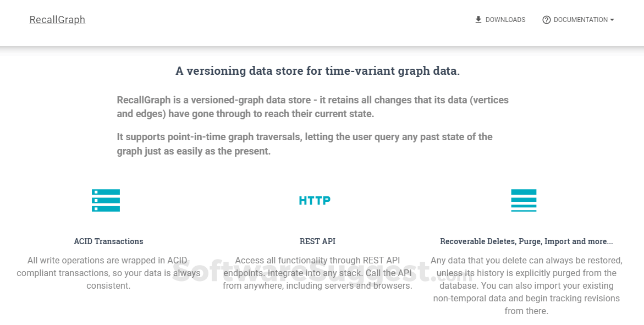
Task: Click the deleted data restore description text
Action: pos(526,285)
